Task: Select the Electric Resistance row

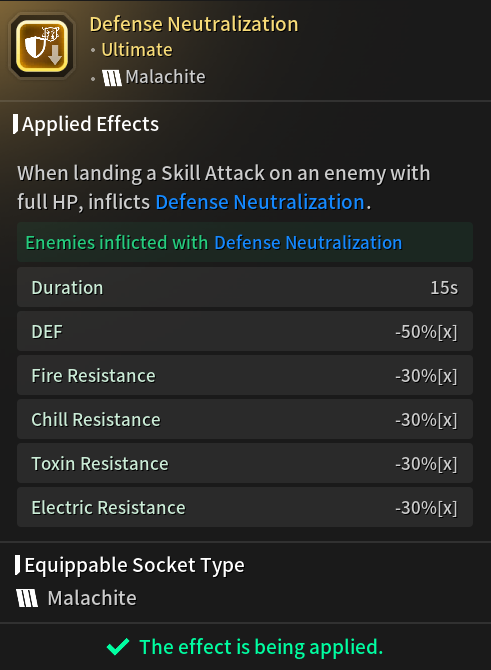Action: click(x=245, y=507)
